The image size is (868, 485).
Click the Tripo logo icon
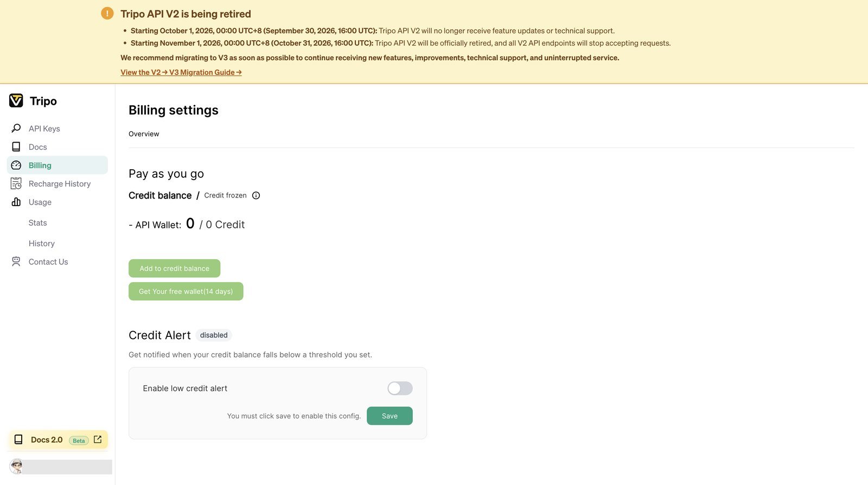[16, 100]
